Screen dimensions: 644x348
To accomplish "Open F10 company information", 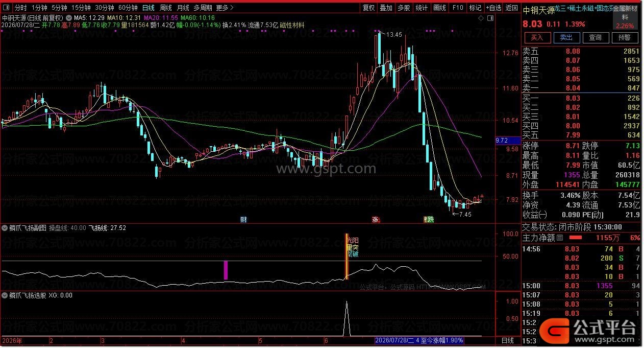I will 458,8.
